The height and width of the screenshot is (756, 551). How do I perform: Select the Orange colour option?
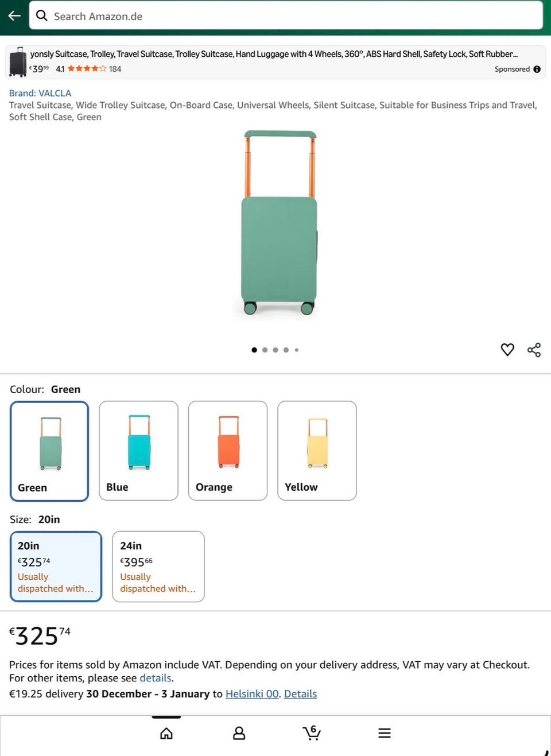(228, 451)
